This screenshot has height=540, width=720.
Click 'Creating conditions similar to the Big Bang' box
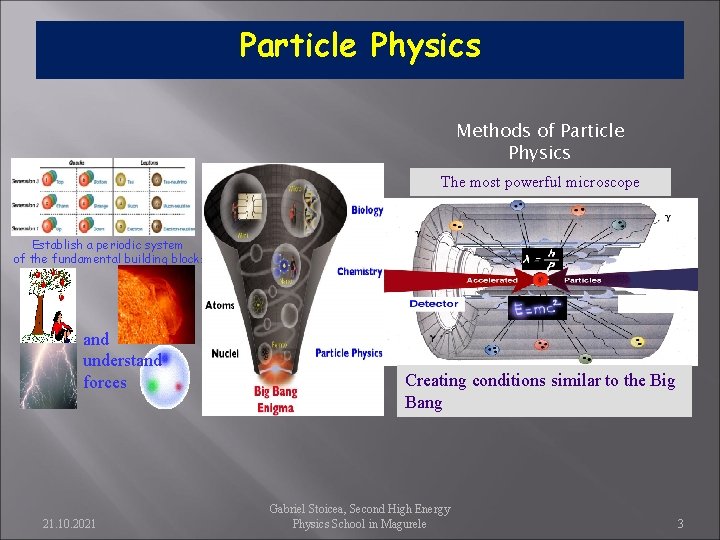[544, 391]
